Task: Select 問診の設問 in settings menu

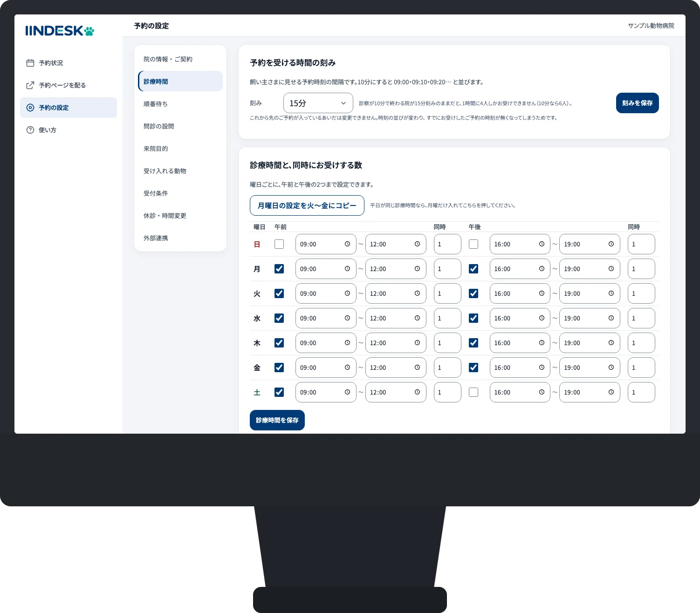Action: (x=180, y=126)
